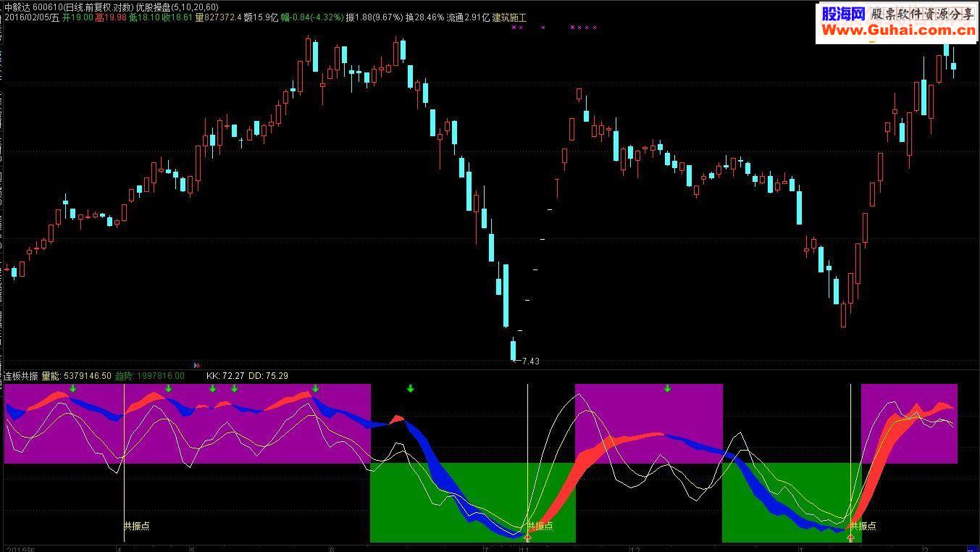Click the date 2016/02/05/五
Screen dimensions: 980x552
tap(32, 17)
